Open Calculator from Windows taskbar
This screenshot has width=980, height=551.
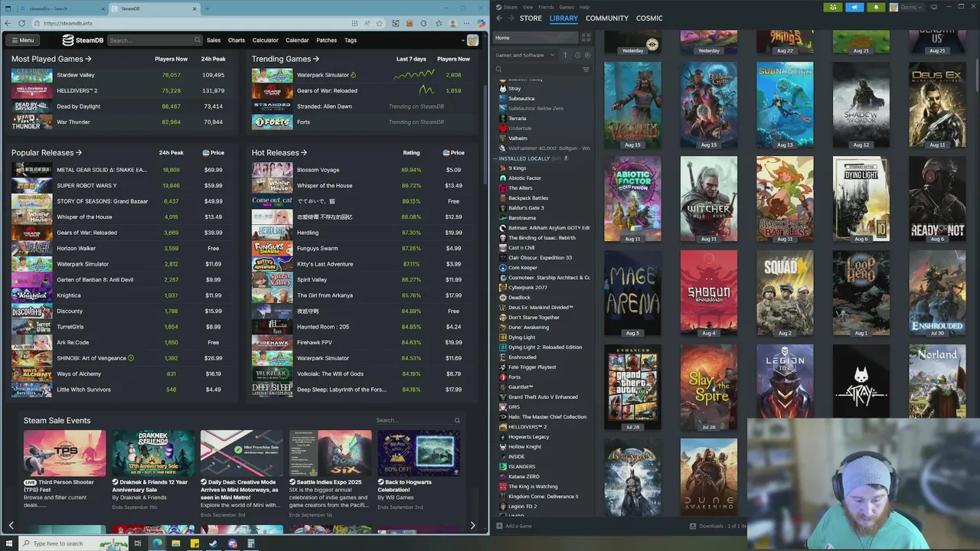point(250,543)
